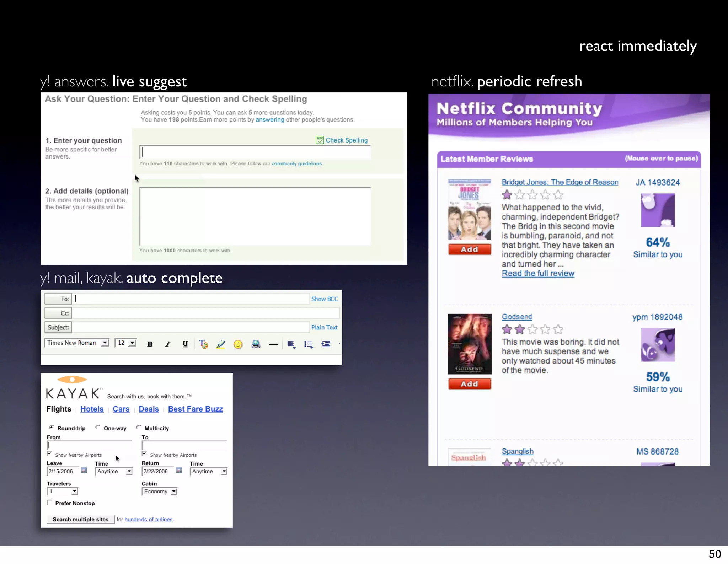Click Search multiple sites button
Viewport: 728px width, 564px height.
coord(81,519)
